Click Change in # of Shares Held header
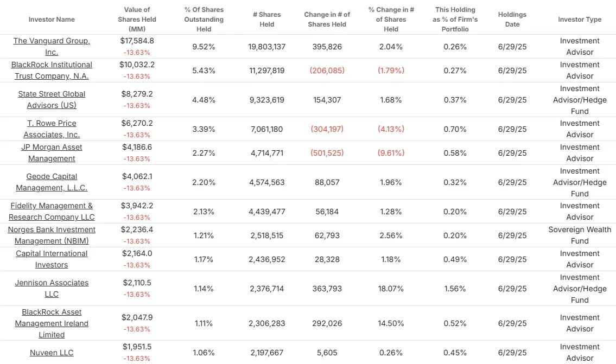This screenshot has width=616, height=364. [327, 19]
